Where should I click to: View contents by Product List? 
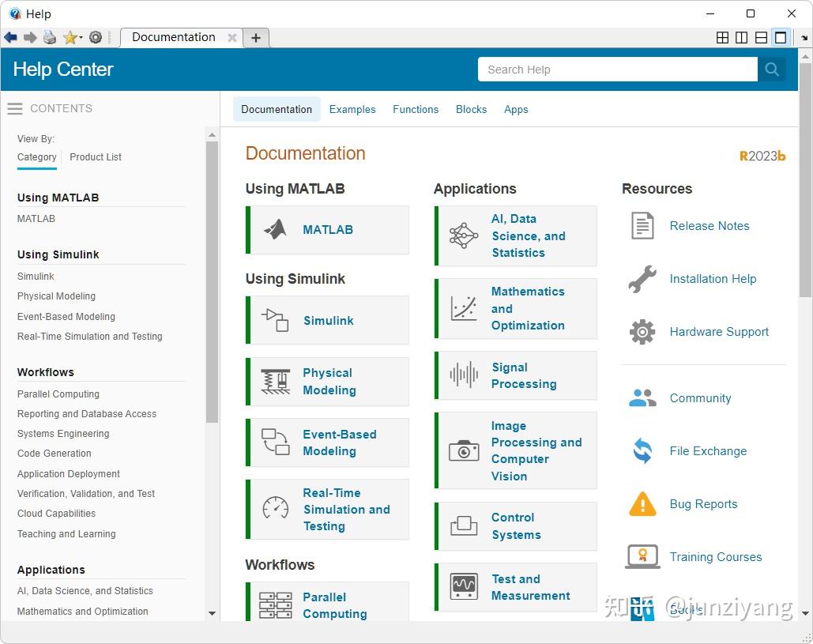(96, 157)
